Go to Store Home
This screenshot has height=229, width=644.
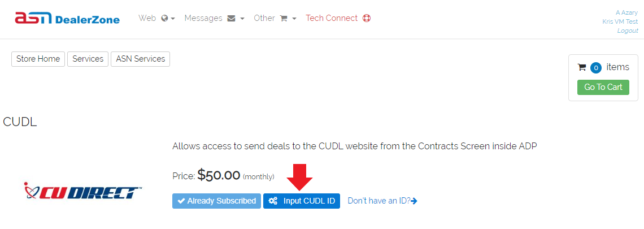tap(38, 59)
